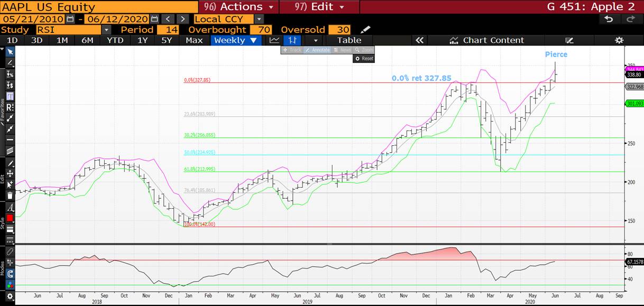Choose the percent change measure tool
The height and width of the screenshot is (306, 644).
[x=10, y=74]
